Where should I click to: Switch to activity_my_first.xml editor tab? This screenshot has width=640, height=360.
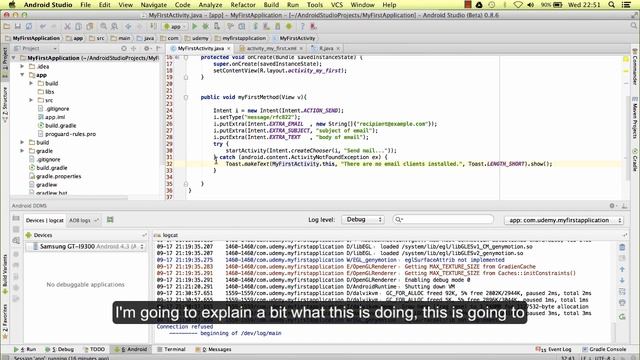click(x=271, y=48)
